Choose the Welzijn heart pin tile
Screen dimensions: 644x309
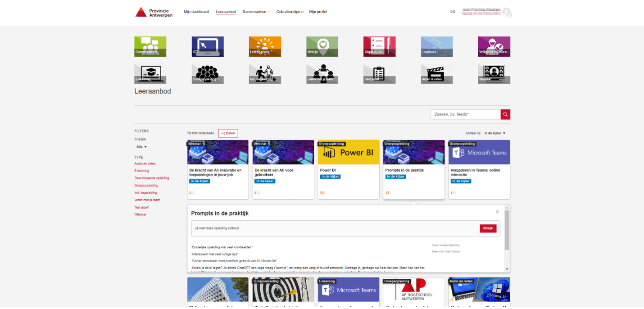pyautogui.click(x=322, y=46)
